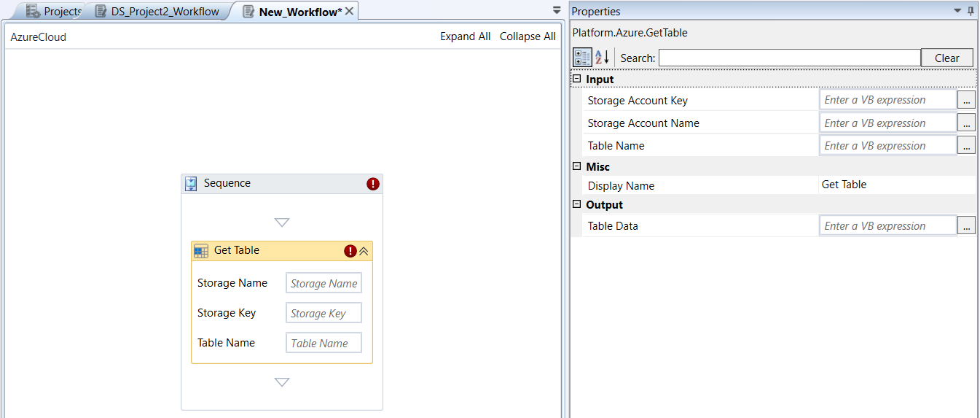
Task: Open the Projects tab
Action: [55, 11]
